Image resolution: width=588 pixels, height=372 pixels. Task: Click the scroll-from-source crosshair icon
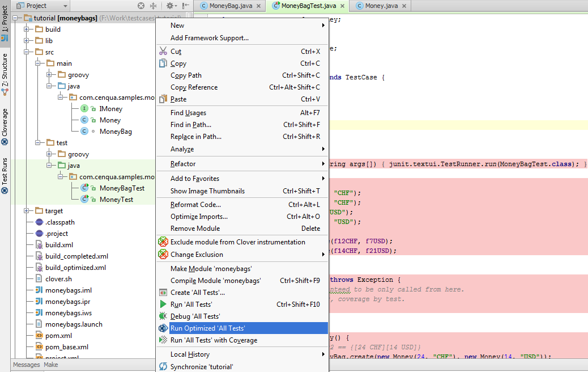click(x=141, y=6)
